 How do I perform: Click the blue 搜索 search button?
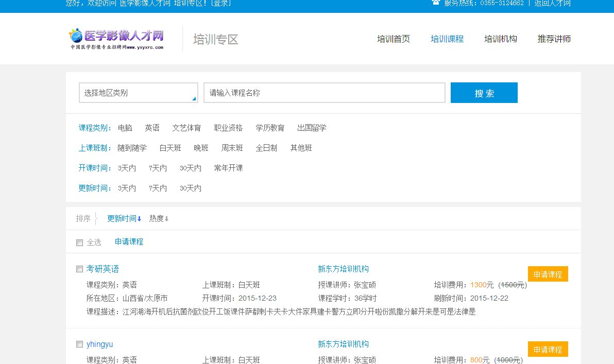[484, 93]
